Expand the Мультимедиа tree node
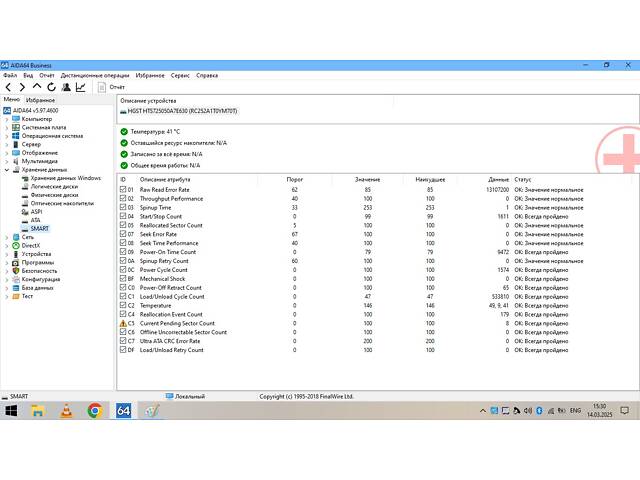Screen dimensions: 640x480 click(x=7, y=161)
